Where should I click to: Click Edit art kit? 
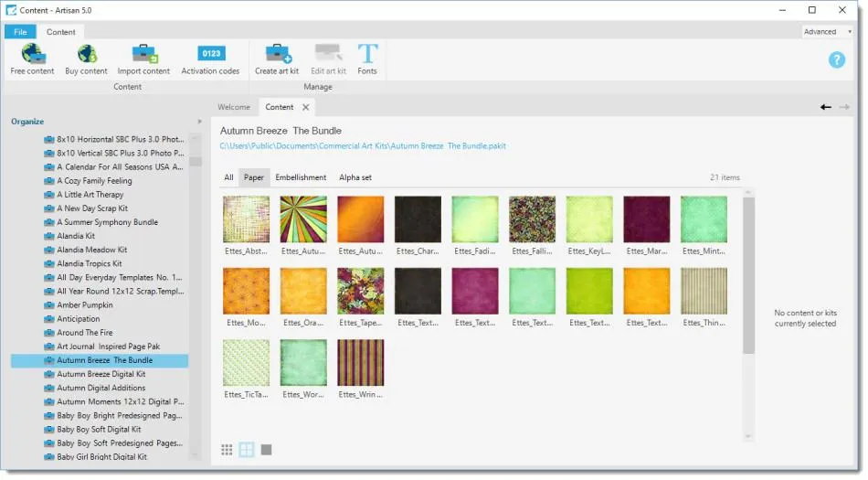tap(328, 59)
